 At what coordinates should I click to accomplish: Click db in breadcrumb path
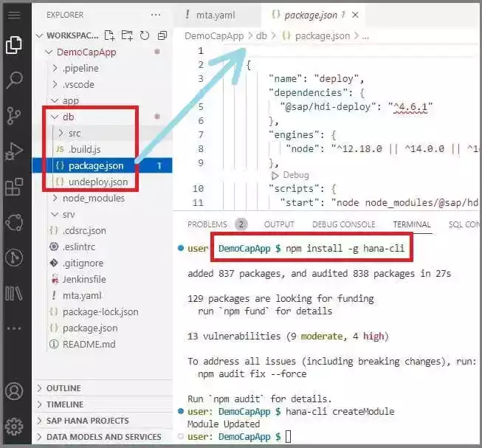[x=261, y=36]
